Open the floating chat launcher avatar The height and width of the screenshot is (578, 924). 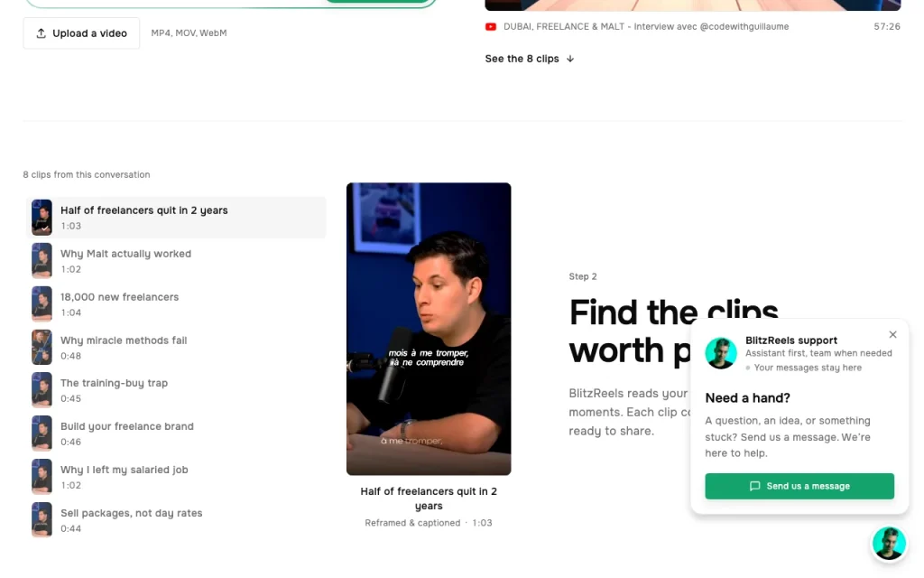coord(889,543)
